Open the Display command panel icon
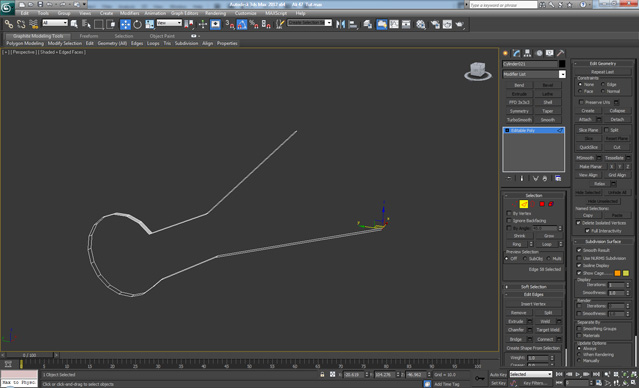This screenshot has height=388, width=639. pos(550,53)
